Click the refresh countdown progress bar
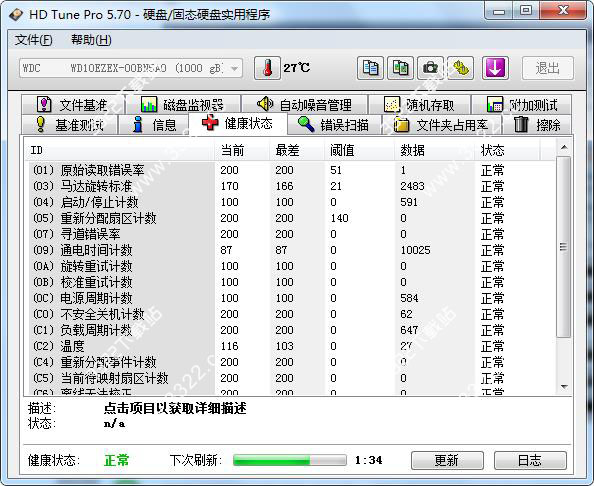594x486 pixels. point(290,460)
